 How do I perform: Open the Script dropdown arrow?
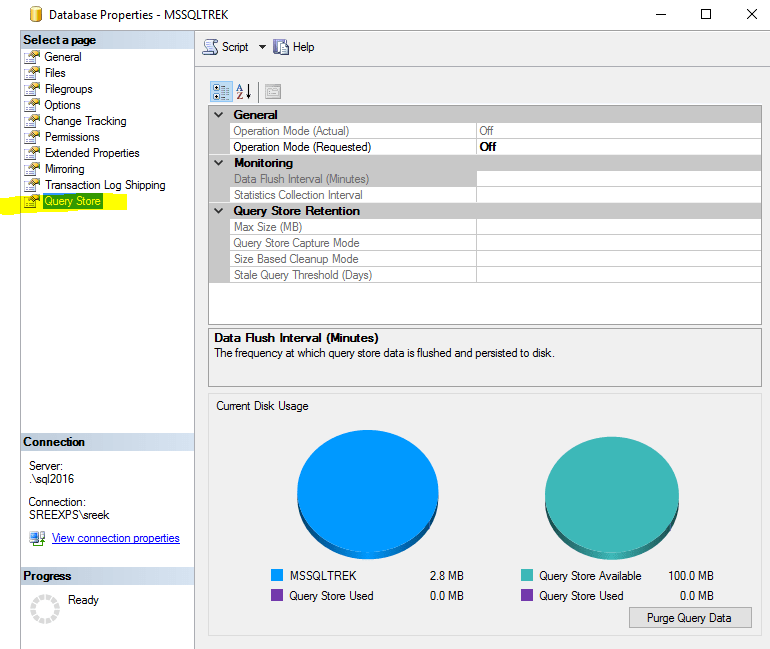click(262, 47)
